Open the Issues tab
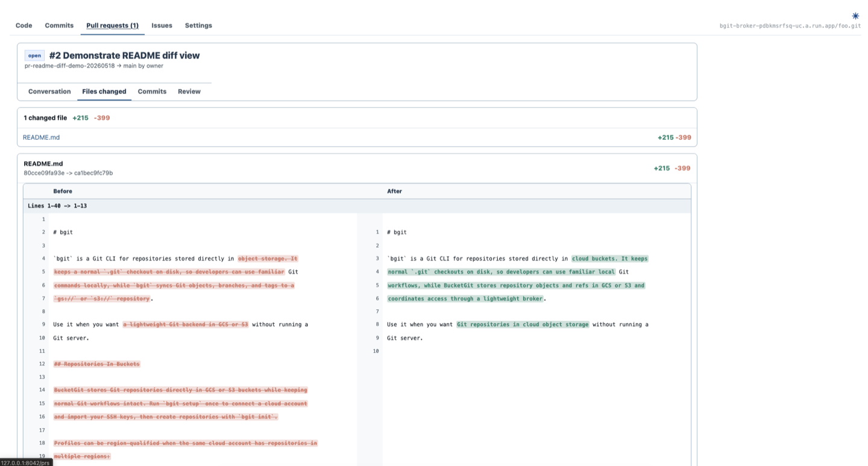The width and height of the screenshot is (868, 466). 162,25
